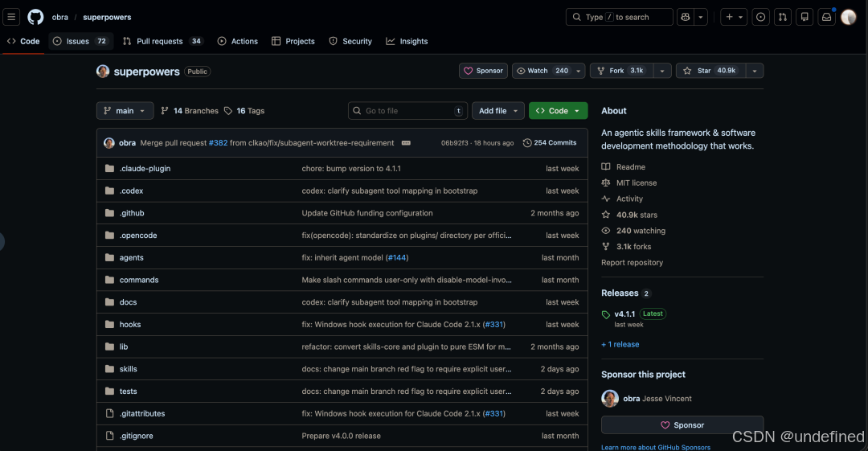
Task: Open Learn more about GitHub Sponsors
Action: 656,447
